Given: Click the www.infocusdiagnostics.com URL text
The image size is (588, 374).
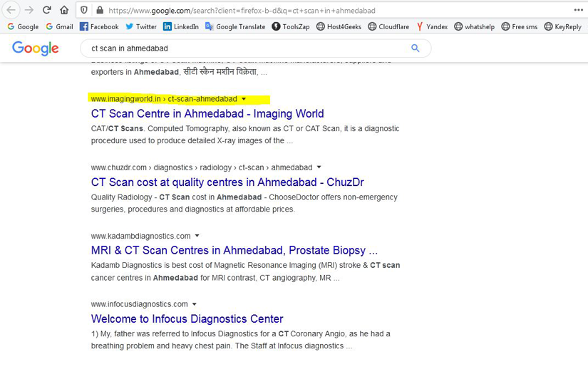Looking at the screenshot, I should pos(139,304).
